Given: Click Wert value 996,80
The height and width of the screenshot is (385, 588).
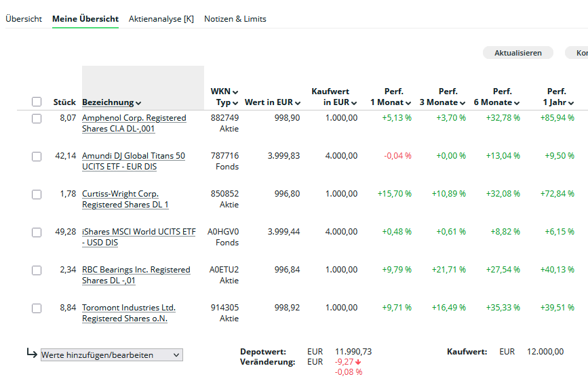Looking at the screenshot, I should point(288,194).
